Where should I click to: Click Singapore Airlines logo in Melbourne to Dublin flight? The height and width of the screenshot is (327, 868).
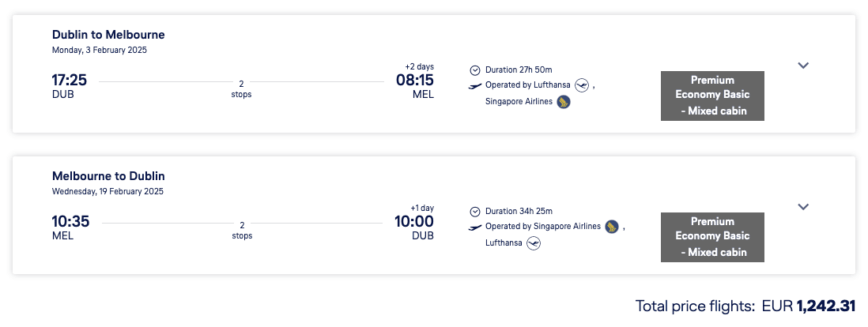611,227
